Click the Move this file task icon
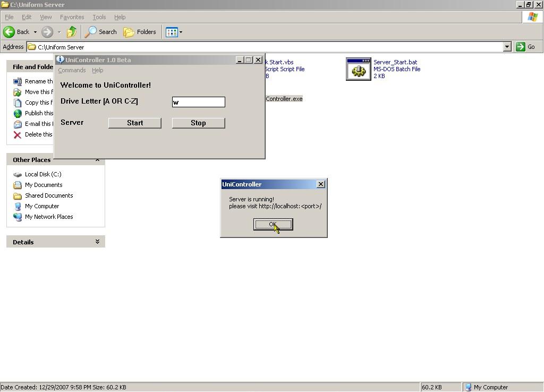The height and width of the screenshot is (392, 544). click(x=18, y=92)
